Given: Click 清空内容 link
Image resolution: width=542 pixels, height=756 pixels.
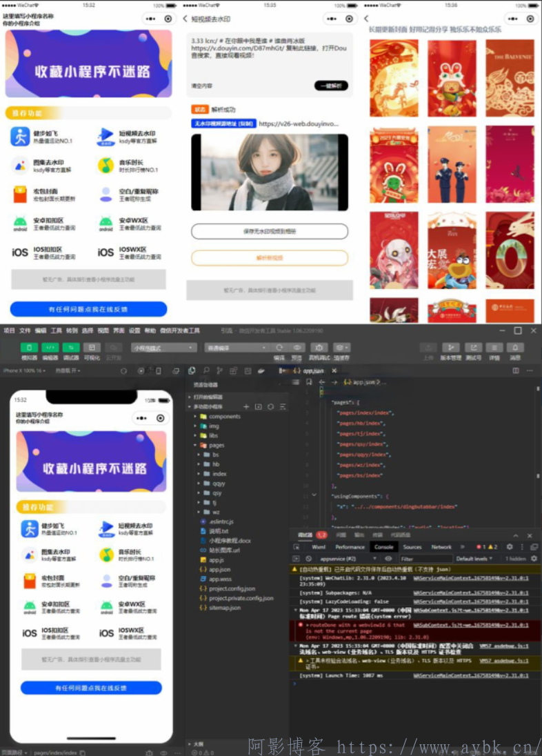Looking at the screenshot, I should pyautogui.click(x=201, y=86).
